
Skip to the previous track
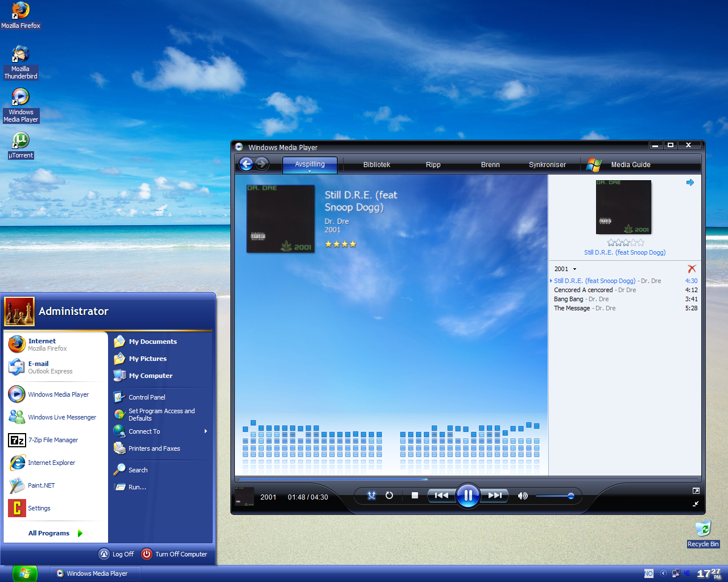441,496
